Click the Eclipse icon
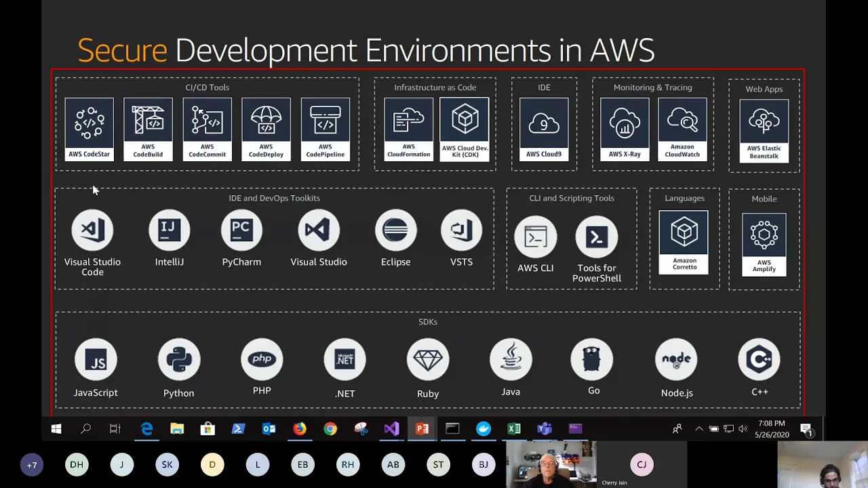 coord(396,230)
